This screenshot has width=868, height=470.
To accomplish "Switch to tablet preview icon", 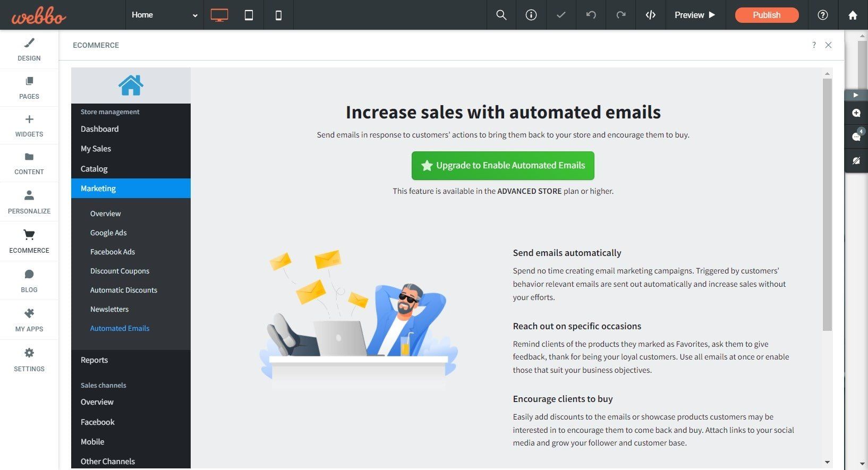I will (x=249, y=15).
